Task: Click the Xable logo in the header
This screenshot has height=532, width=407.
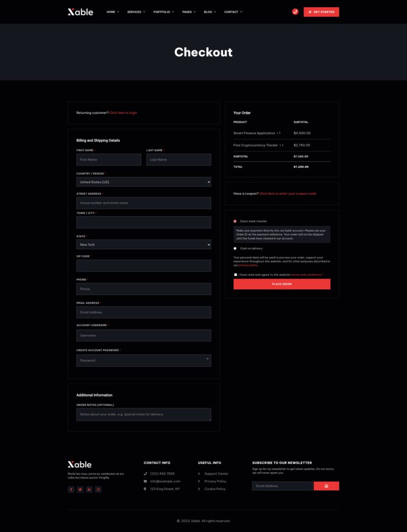Action: pos(80,12)
